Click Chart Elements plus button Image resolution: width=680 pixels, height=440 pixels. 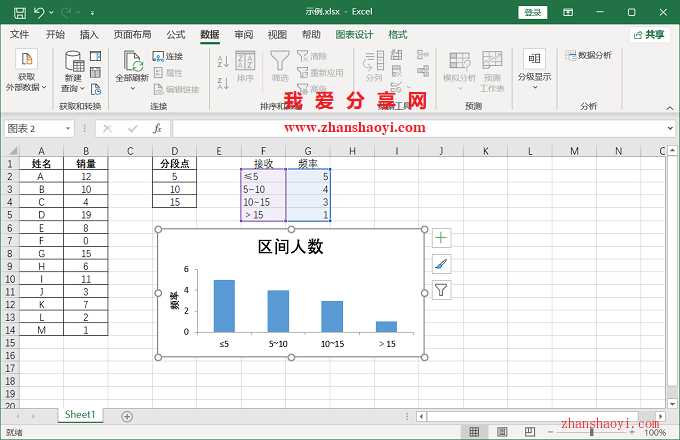pyautogui.click(x=441, y=238)
